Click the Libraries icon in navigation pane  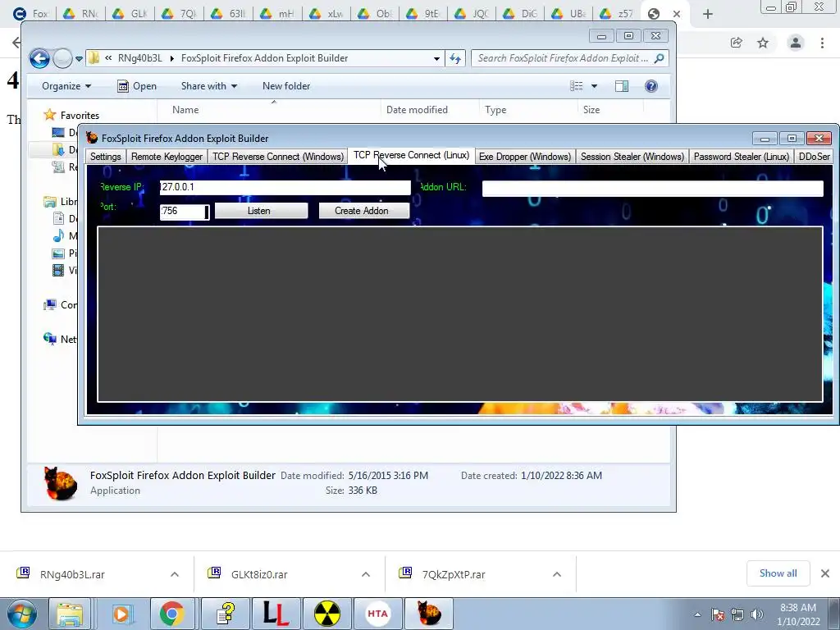click(50, 202)
